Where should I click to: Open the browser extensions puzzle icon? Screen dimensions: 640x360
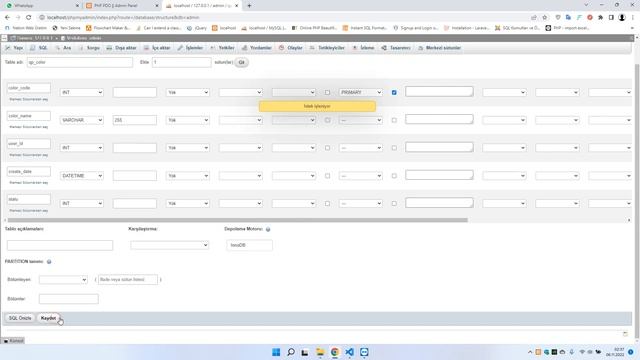click(x=600, y=18)
